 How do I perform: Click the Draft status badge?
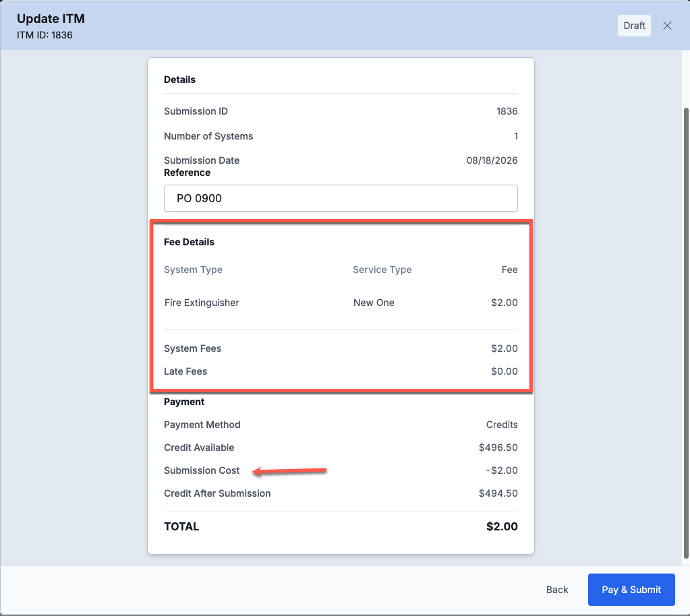coord(634,26)
